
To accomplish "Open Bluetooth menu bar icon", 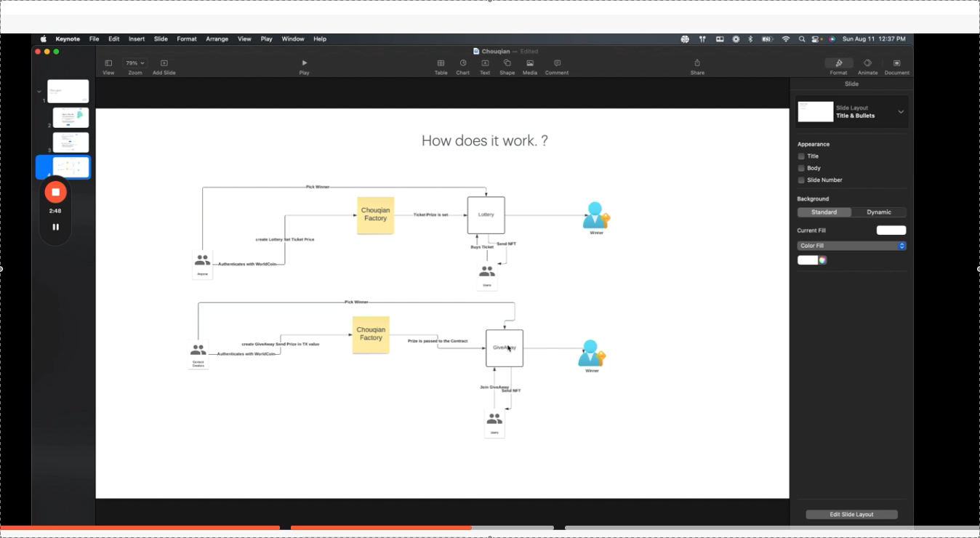I will click(x=750, y=39).
